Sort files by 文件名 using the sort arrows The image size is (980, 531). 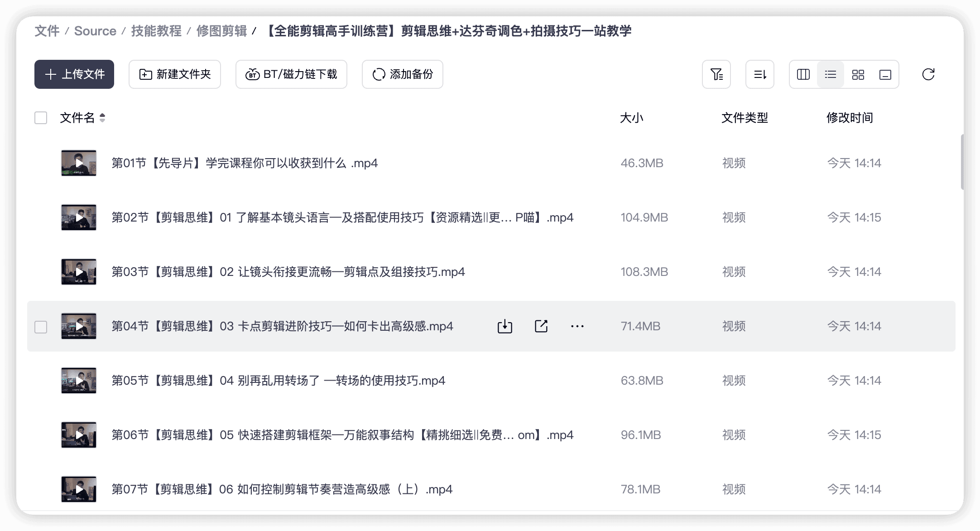point(102,118)
